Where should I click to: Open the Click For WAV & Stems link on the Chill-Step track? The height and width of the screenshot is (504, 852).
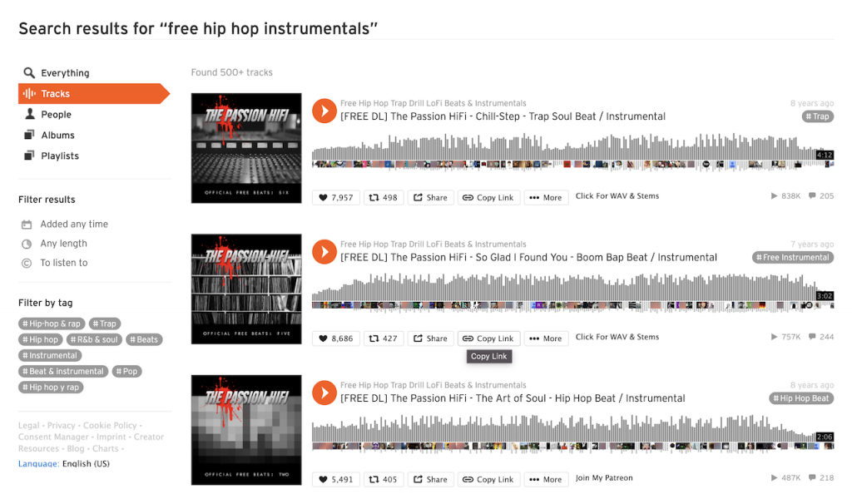tap(617, 196)
